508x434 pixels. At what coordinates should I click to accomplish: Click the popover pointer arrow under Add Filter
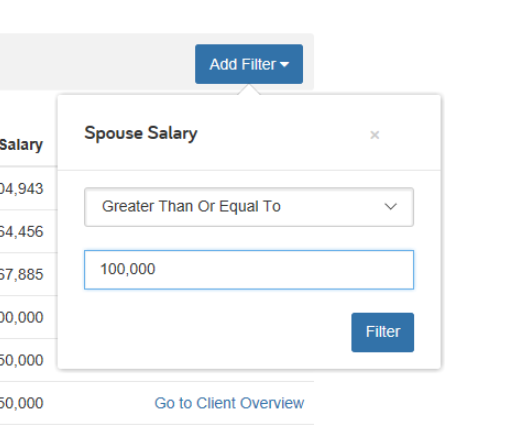point(248,90)
